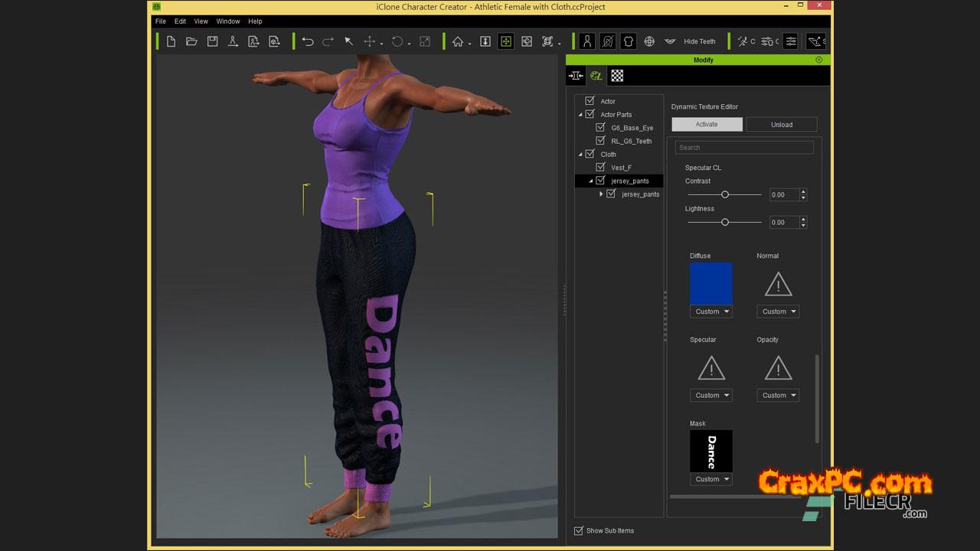Screen dimensions: 980x551
Task: Click the body morph tab in Modify panel
Action: coord(576,75)
